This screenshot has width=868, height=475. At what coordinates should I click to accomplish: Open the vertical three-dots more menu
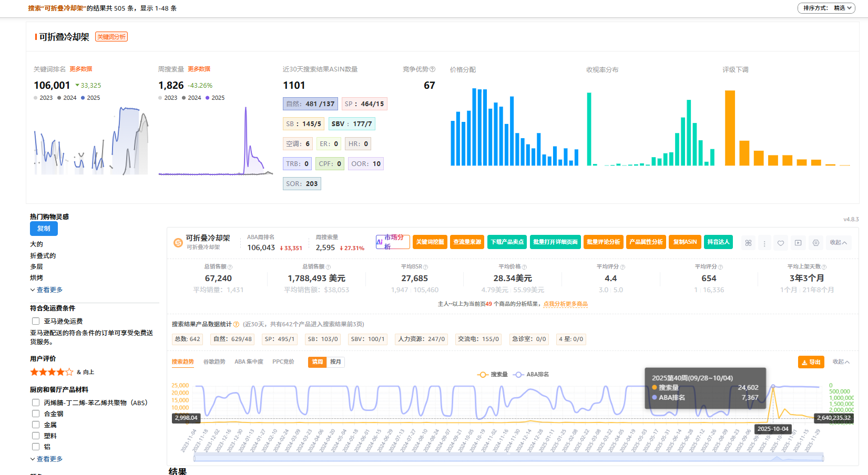764,243
